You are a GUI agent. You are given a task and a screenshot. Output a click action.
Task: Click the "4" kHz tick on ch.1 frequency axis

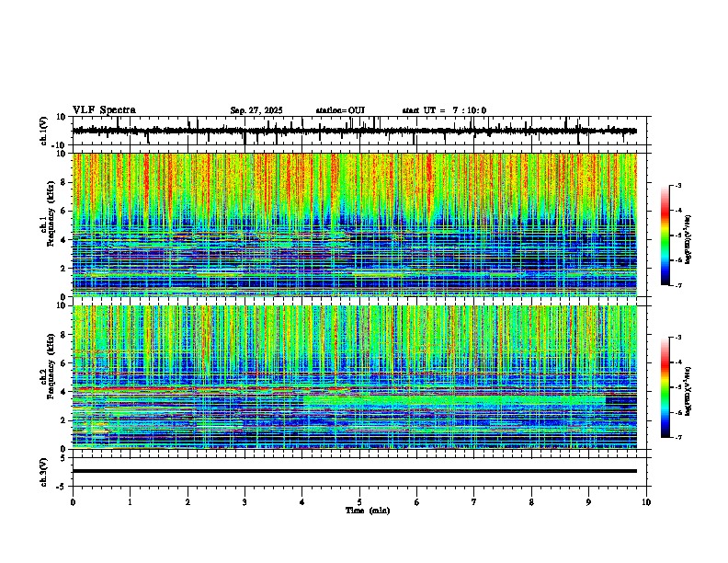[64, 240]
